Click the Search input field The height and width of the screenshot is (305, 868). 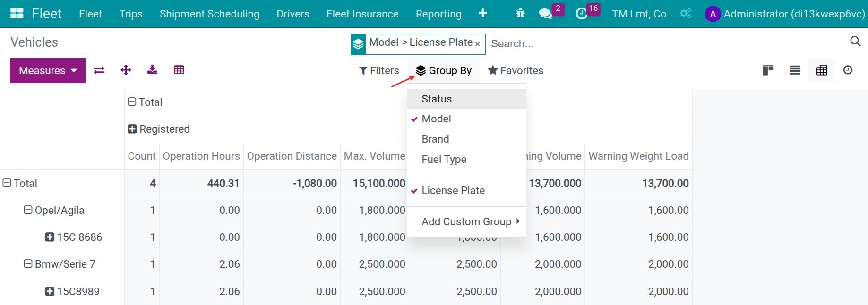tap(666, 43)
